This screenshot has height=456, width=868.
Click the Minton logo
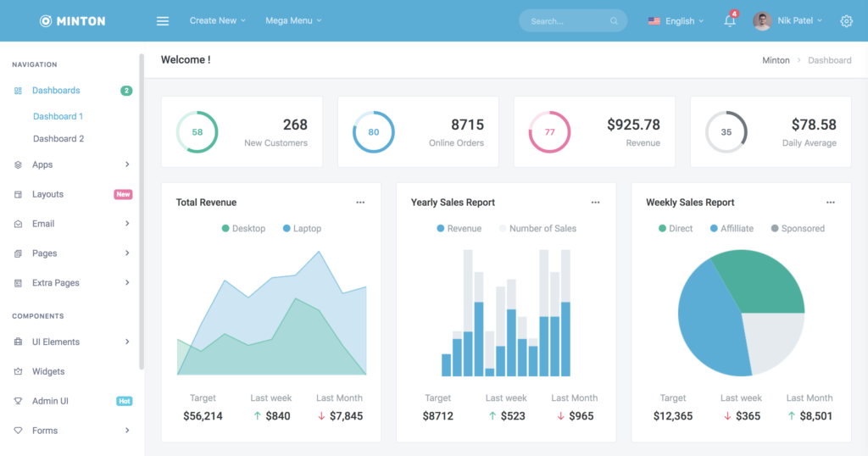coord(73,21)
